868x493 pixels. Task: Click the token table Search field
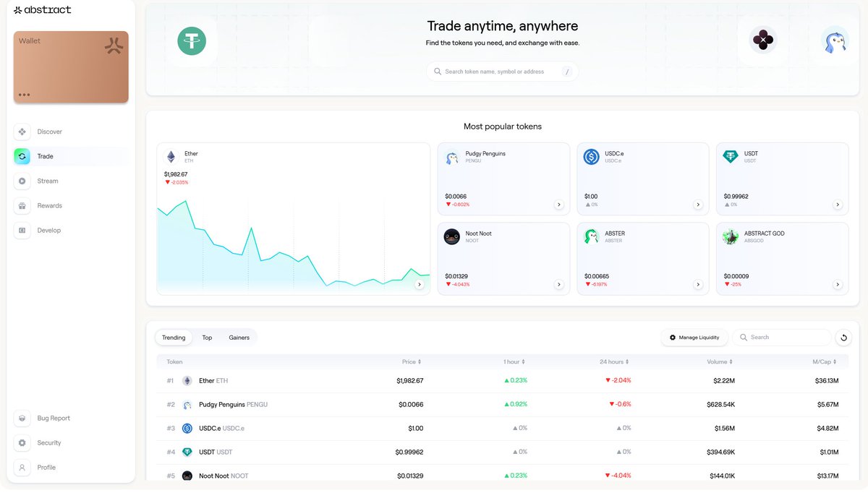(782, 338)
